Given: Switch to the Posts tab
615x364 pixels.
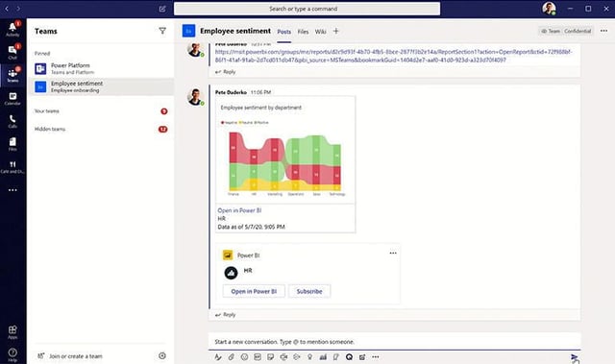Looking at the screenshot, I should coord(284,32).
